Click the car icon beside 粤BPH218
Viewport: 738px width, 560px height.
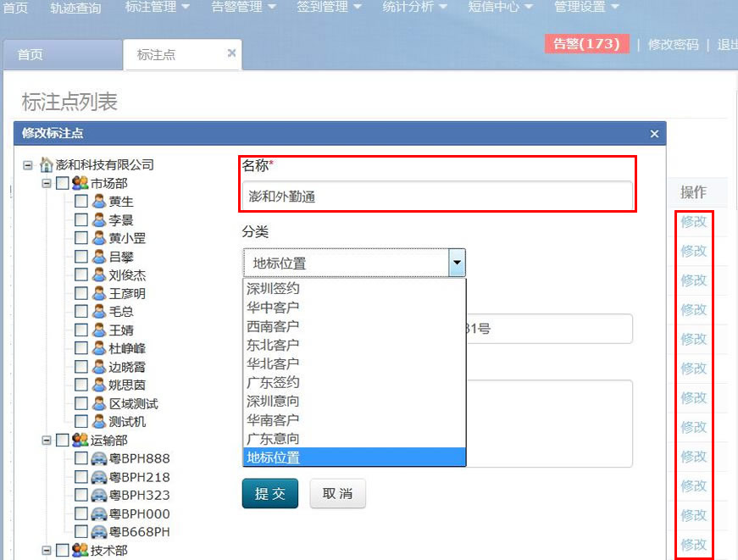[99, 477]
